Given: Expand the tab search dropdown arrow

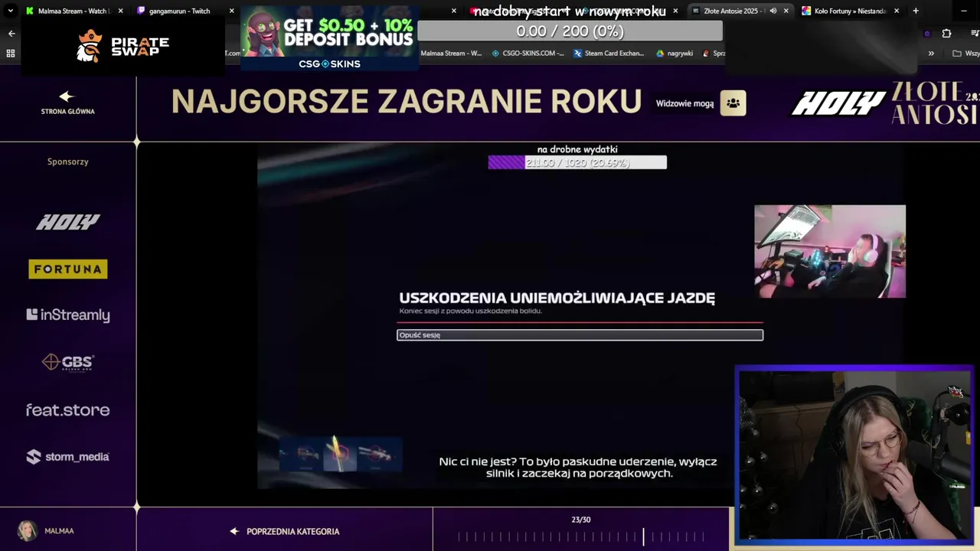Looking at the screenshot, I should click(10, 11).
